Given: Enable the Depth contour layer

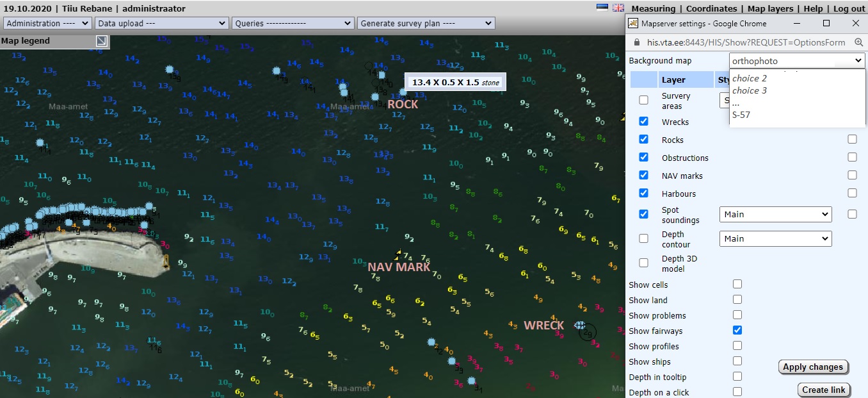Looking at the screenshot, I should (x=643, y=238).
